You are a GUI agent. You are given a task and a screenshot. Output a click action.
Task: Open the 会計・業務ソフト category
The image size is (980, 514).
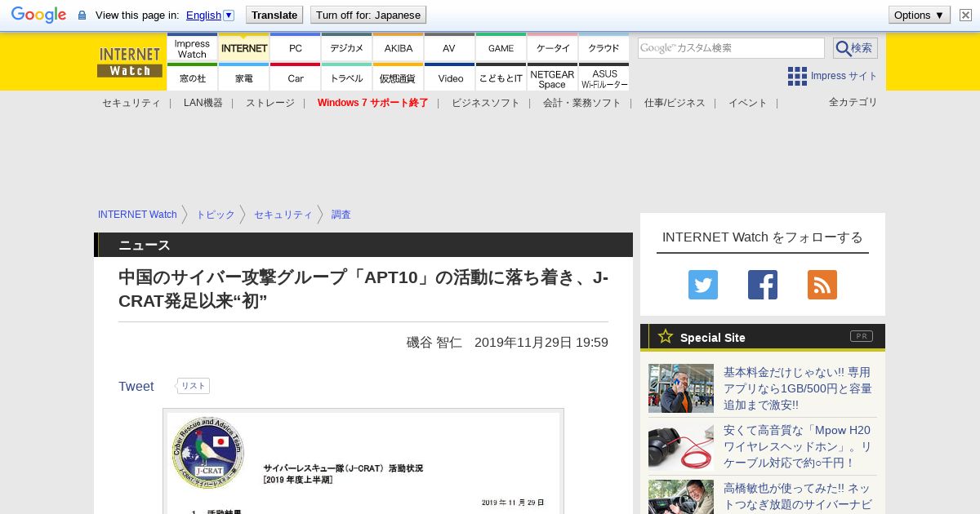click(581, 103)
